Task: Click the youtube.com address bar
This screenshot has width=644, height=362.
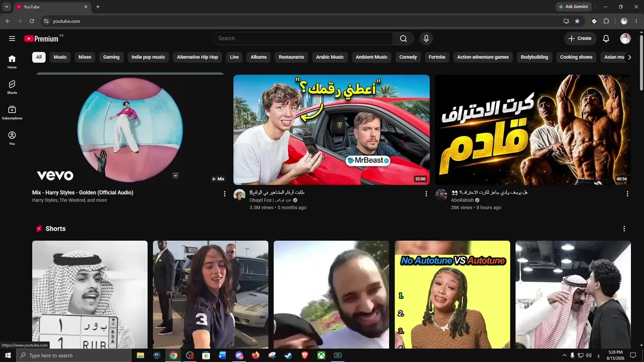Action: (x=302, y=21)
